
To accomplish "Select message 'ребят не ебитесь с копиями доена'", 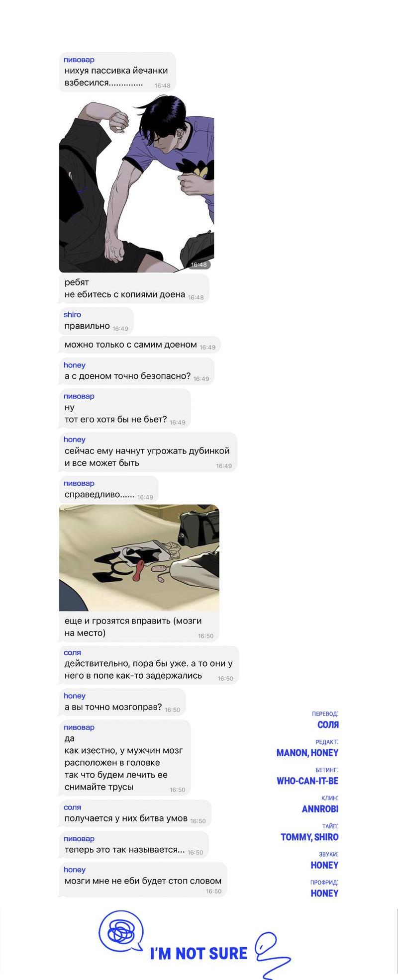I will point(134,288).
